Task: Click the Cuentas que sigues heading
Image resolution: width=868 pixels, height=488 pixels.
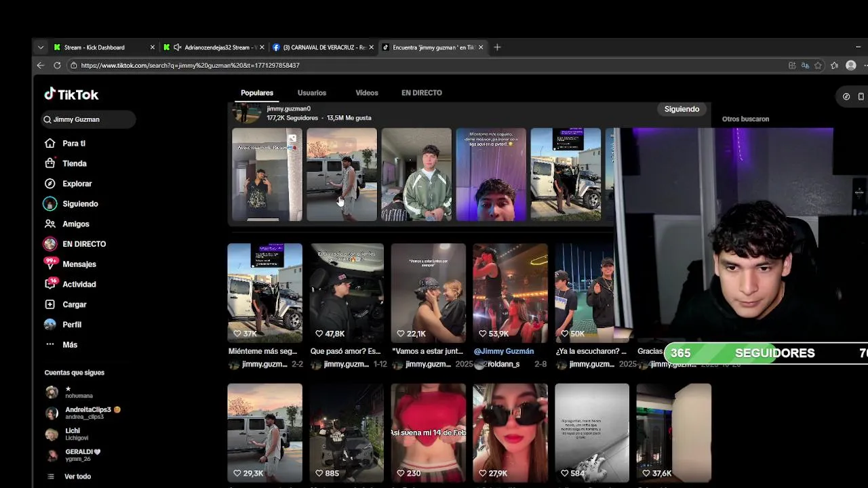Action: click(75, 373)
